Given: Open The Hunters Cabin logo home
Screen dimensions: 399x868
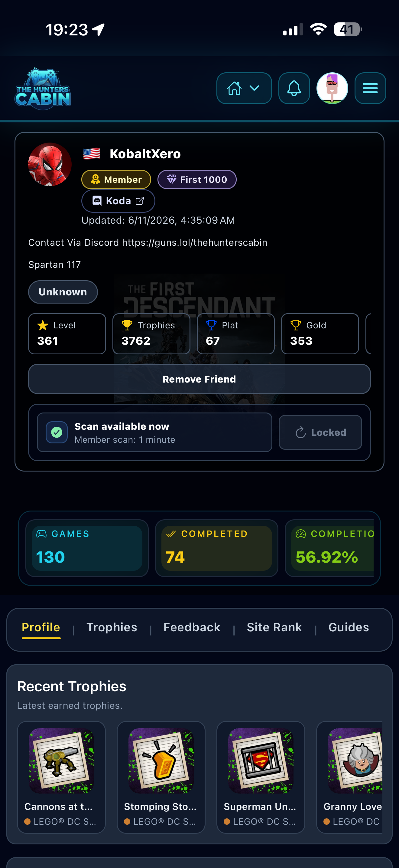Looking at the screenshot, I should point(43,89).
